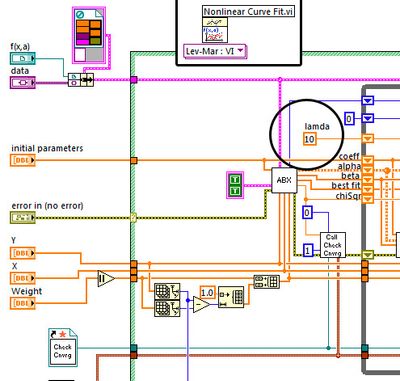Click the lamda constant value 10

tap(310, 139)
